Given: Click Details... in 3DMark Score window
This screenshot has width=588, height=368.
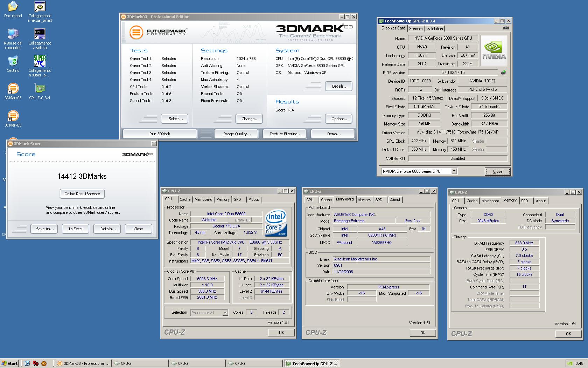Looking at the screenshot, I should 108,229.
